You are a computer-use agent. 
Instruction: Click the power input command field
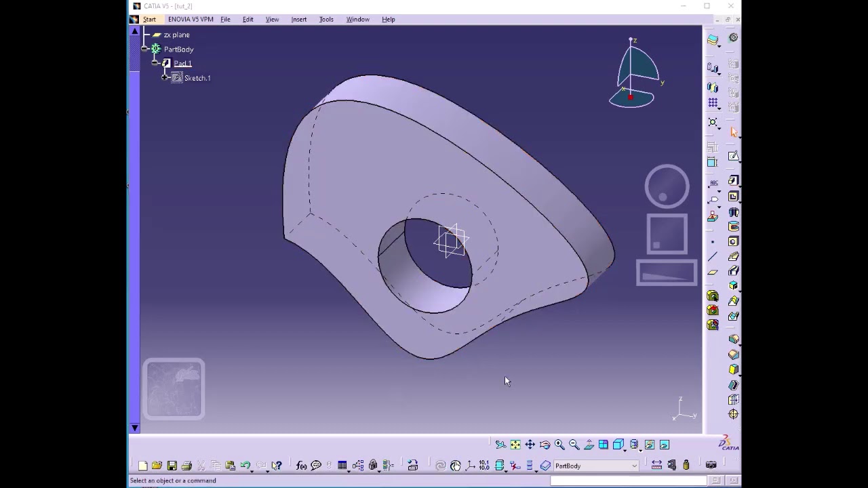[629, 481]
